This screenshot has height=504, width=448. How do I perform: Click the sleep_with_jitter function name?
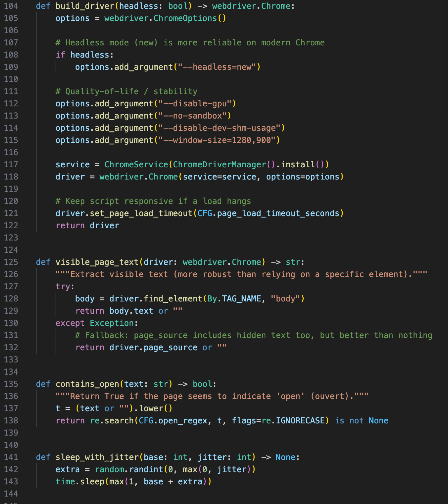(x=98, y=457)
